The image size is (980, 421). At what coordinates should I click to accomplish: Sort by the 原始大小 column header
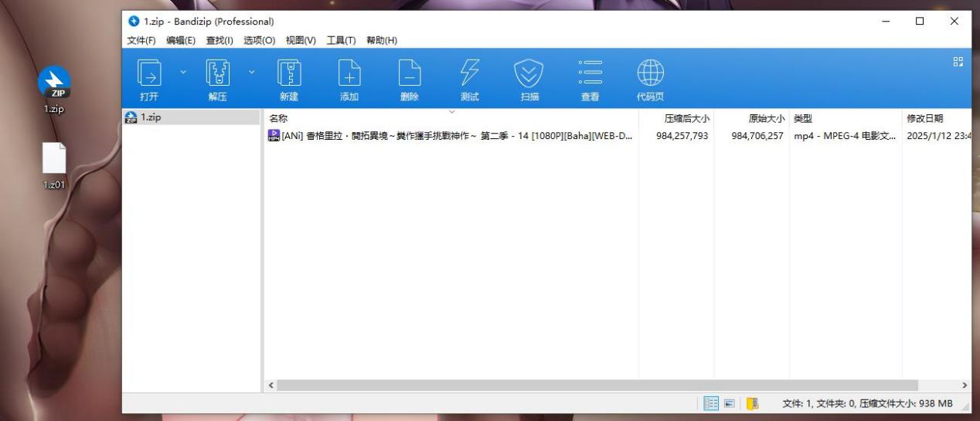click(x=751, y=118)
